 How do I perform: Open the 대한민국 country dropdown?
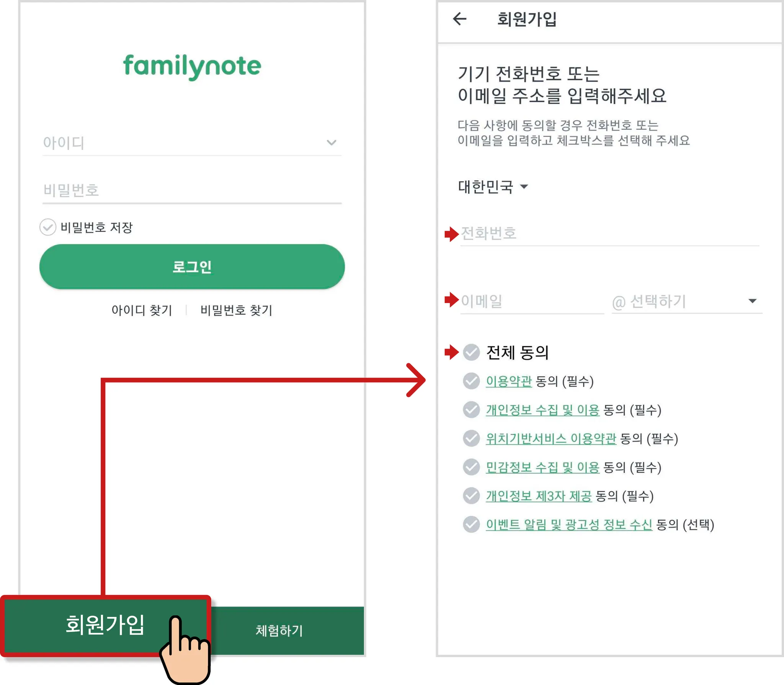[x=493, y=187]
